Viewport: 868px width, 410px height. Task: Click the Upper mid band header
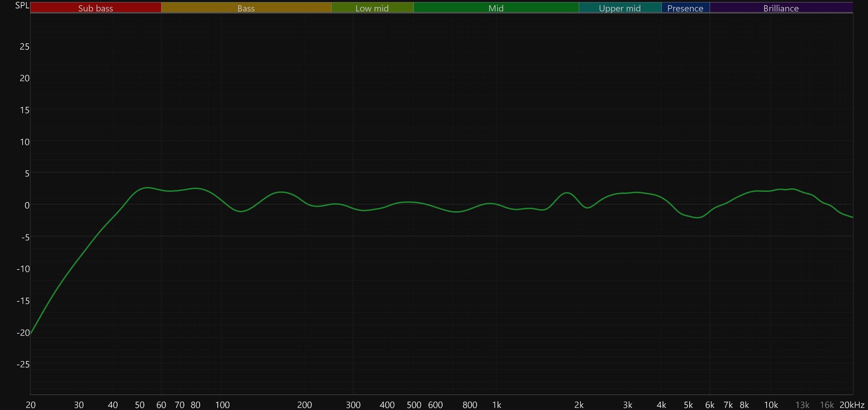tap(620, 8)
